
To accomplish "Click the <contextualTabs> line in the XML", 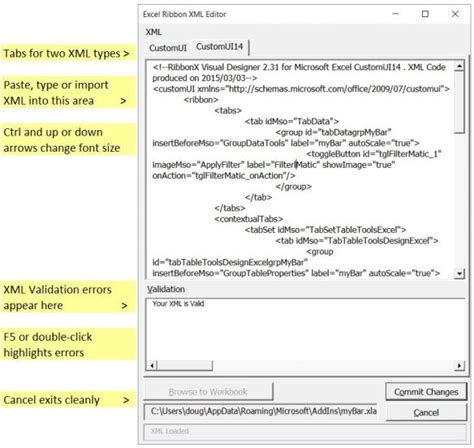I will (x=249, y=219).
